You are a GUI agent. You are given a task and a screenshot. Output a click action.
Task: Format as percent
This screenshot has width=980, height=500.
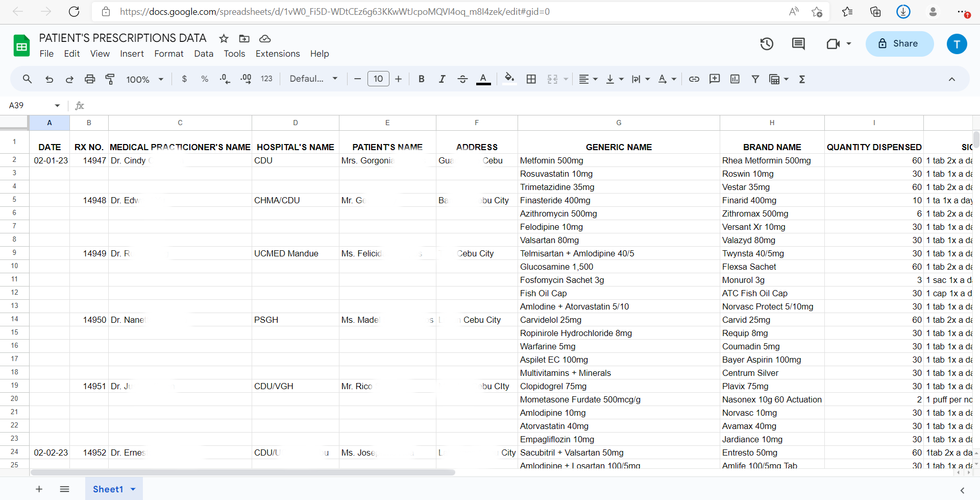pyautogui.click(x=205, y=79)
